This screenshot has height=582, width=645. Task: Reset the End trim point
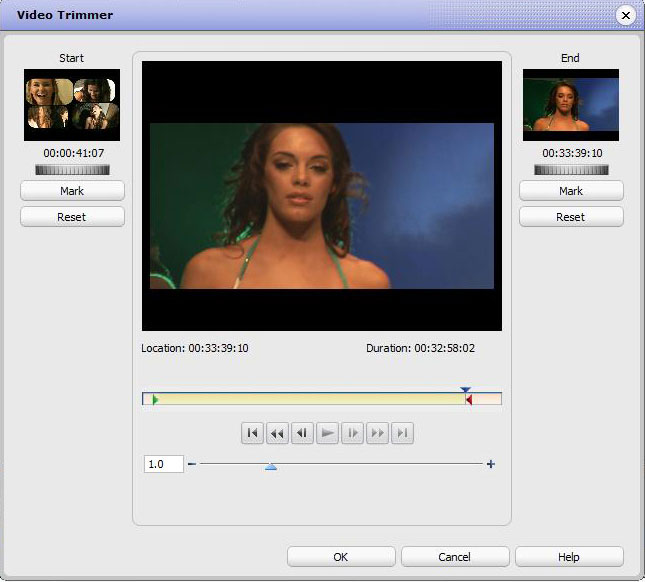(x=571, y=217)
